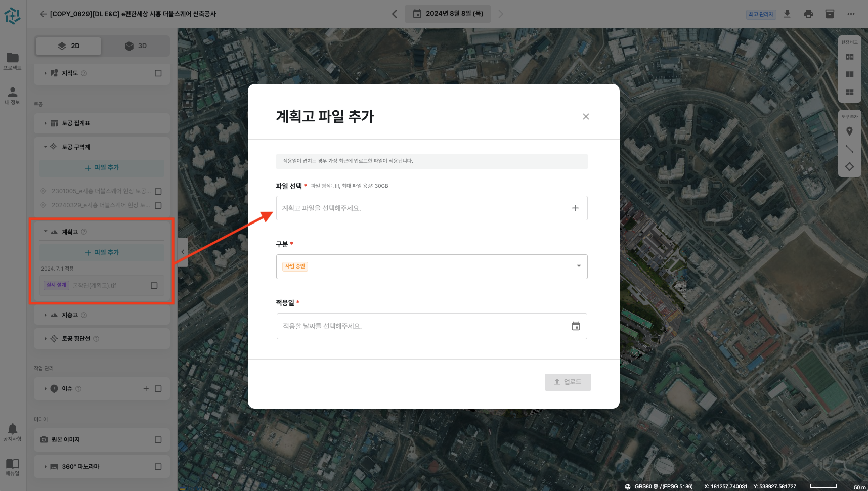The width and height of the screenshot is (868, 491).
Task: Open swipe comparison mode in 현장 비교 panel
Action: tap(850, 57)
